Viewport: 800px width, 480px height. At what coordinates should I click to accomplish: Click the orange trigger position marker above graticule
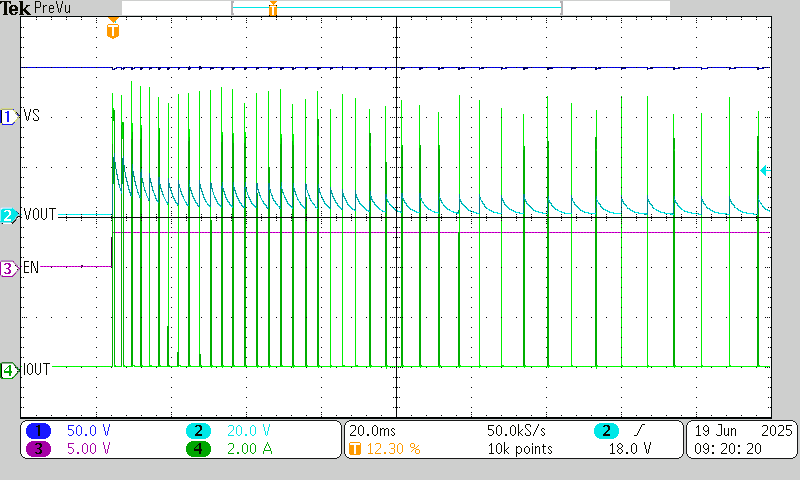click(x=112, y=30)
